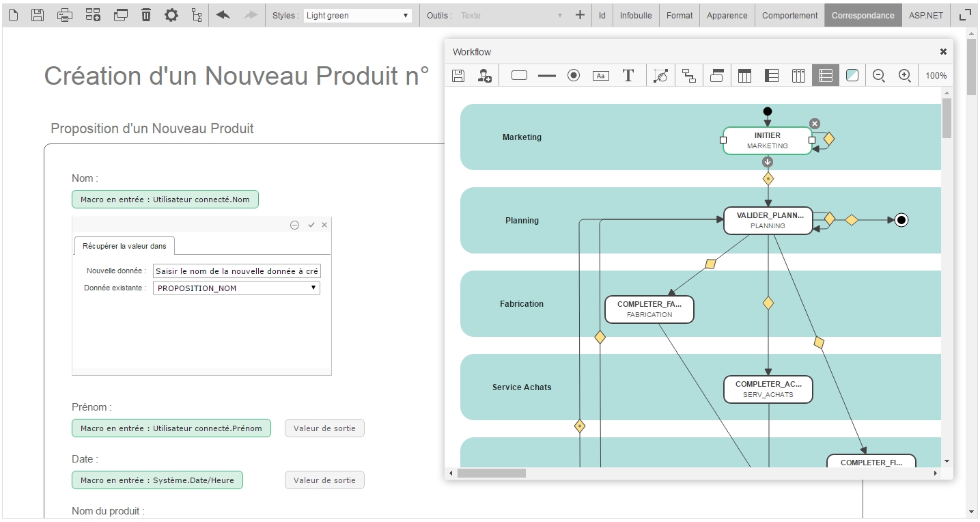Open the Donnée existante dropdown
This screenshot has height=522, width=980.
[236, 288]
